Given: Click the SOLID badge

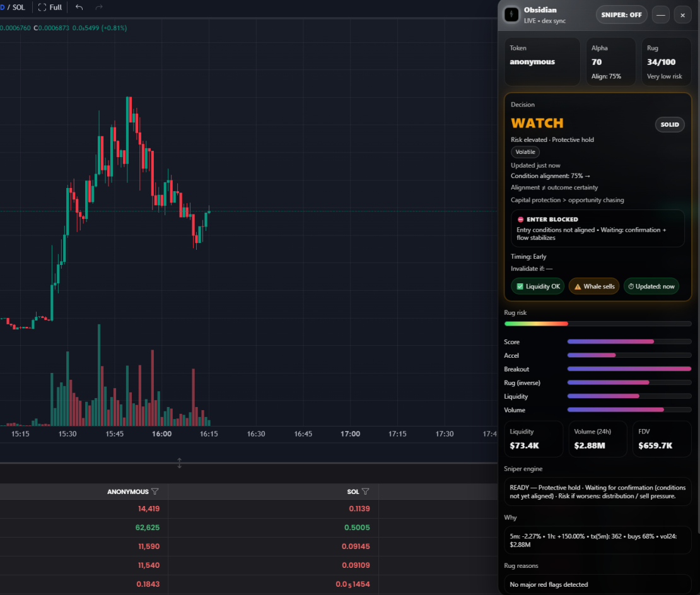Looking at the screenshot, I should [x=670, y=125].
